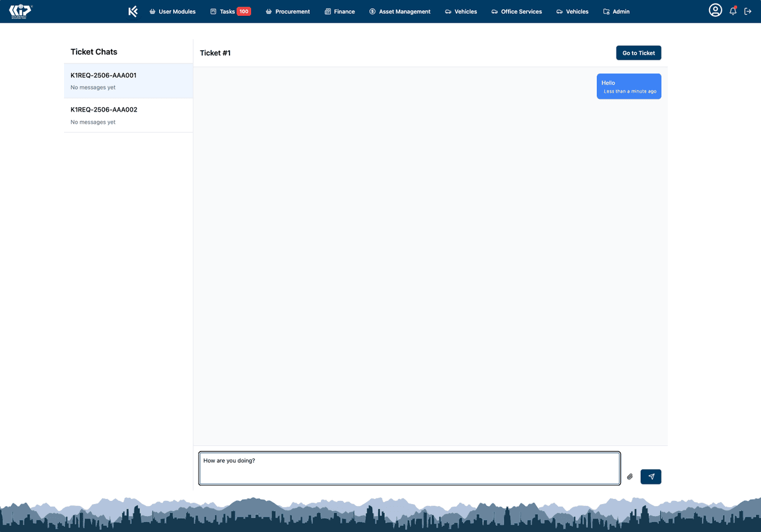Click the message input containing 'How are you doing?'
Screen dimensions: 761x532
coord(409,469)
